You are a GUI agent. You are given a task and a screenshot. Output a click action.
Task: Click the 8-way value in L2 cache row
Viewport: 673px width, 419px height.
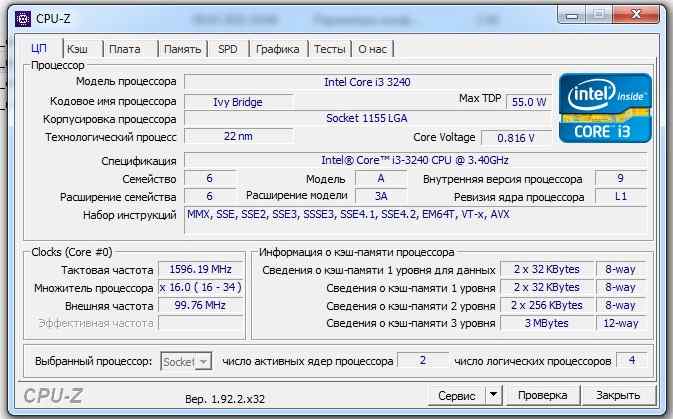pos(621,305)
